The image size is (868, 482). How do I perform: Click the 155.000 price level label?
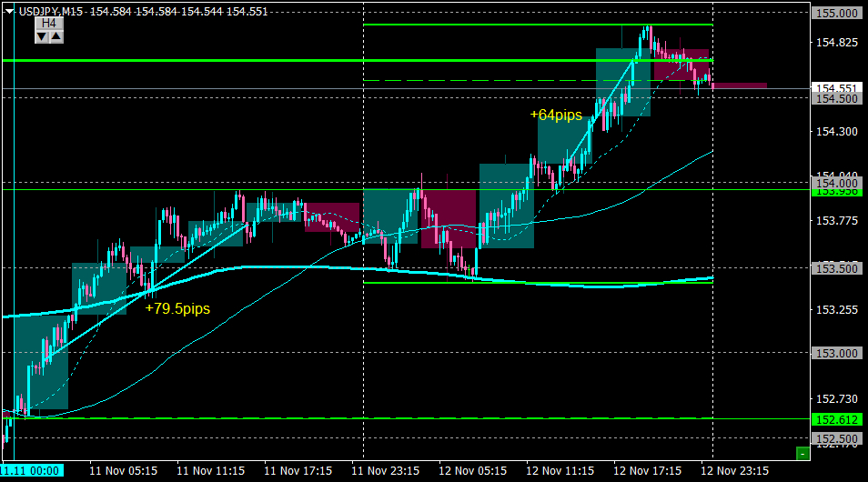[837, 14]
